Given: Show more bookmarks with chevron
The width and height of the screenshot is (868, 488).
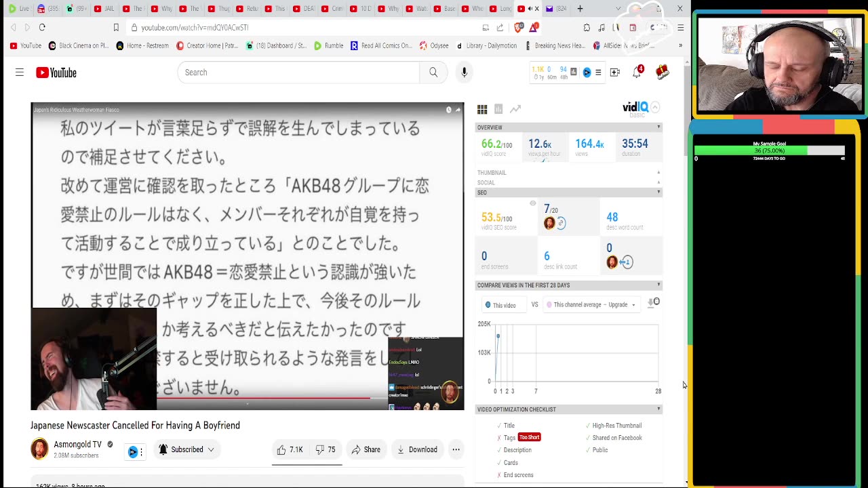Looking at the screenshot, I should click(x=680, y=45).
